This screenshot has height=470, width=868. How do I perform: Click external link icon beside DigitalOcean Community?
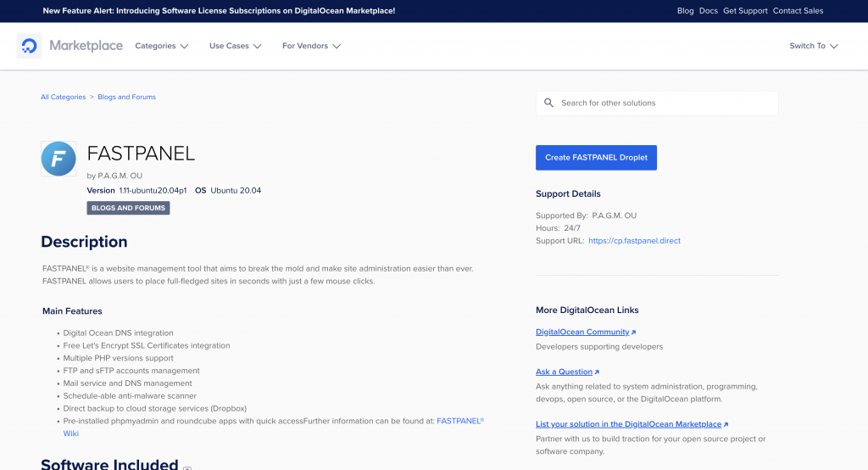633,333
